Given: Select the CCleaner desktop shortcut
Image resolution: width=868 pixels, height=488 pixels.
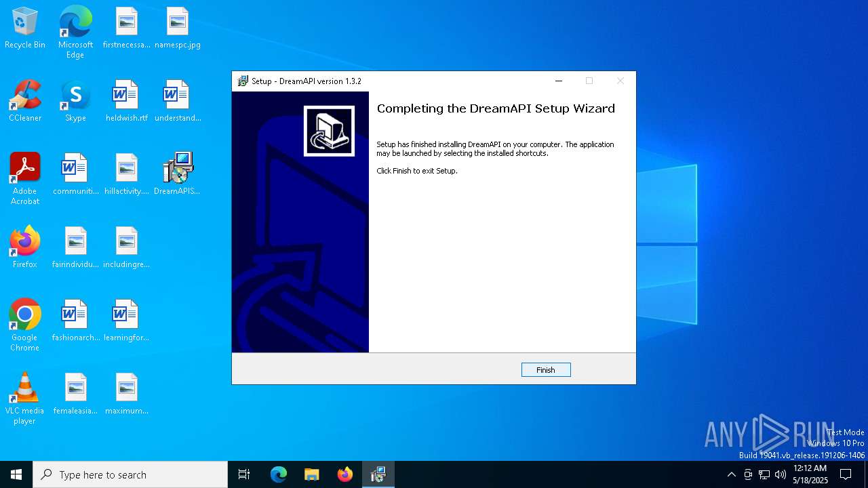Looking at the screenshot, I should 25,102.
